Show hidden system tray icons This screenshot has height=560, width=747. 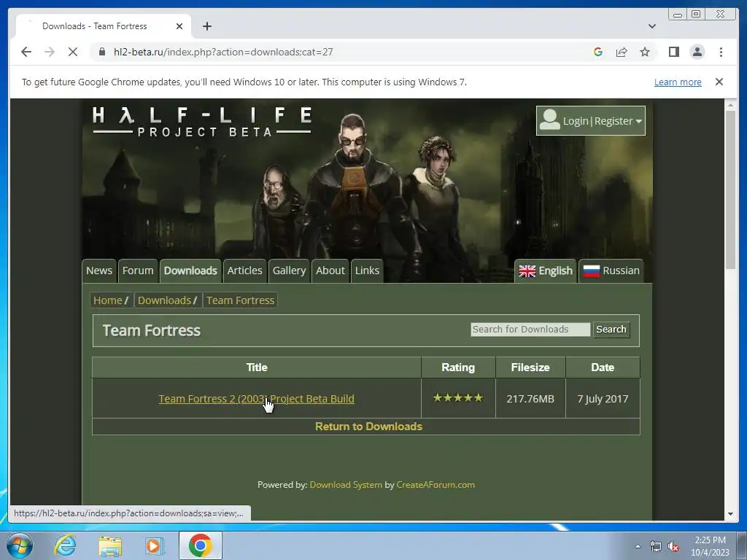pyautogui.click(x=638, y=546)
